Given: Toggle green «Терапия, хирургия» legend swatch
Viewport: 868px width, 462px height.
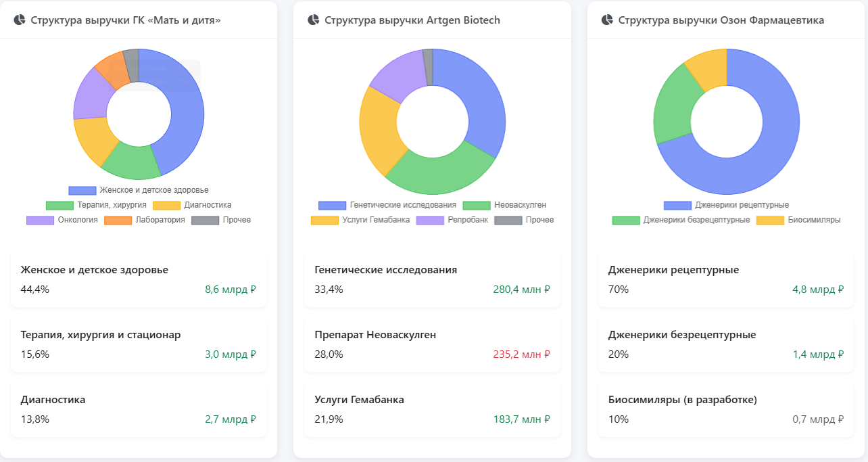Looking at the screenshot, I should (59, 205).
